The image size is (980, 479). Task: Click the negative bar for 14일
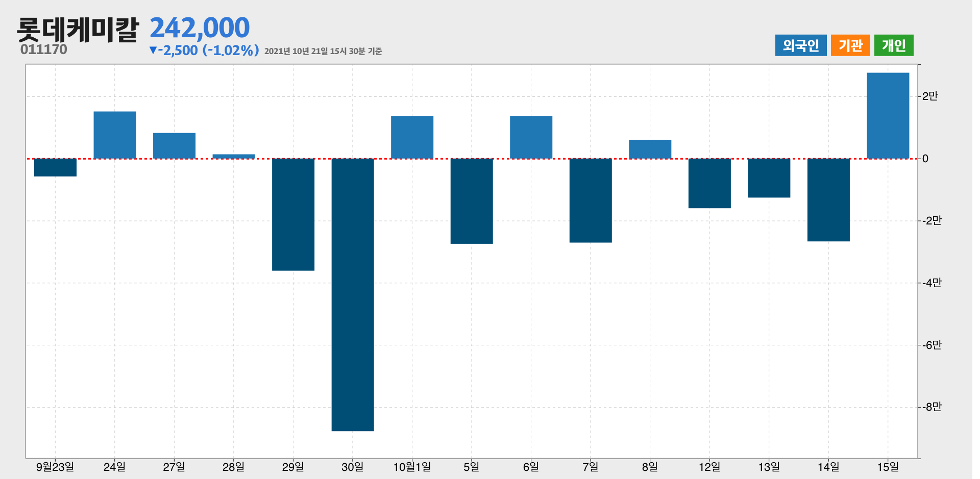click(828, 200)
